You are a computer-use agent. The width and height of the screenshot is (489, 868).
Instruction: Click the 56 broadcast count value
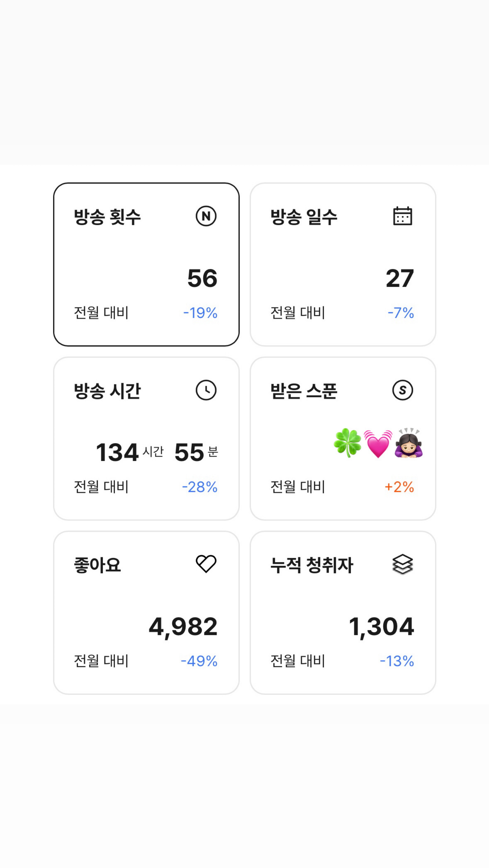202,278
